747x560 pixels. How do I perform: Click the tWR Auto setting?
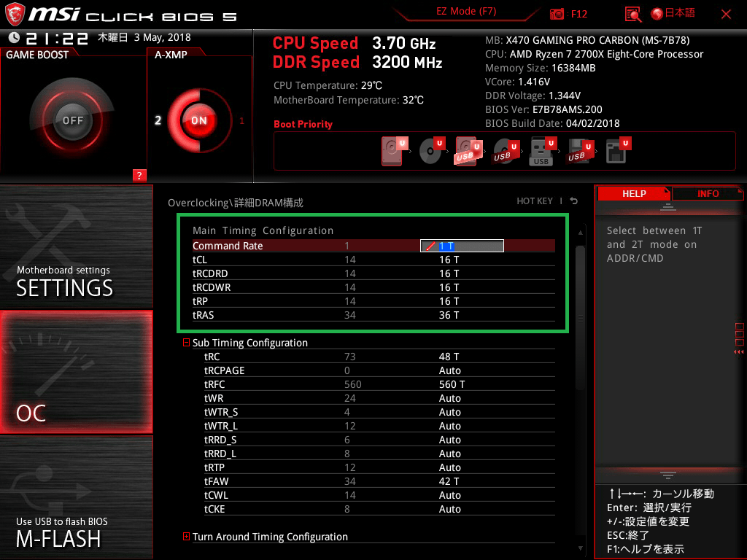coord(449,398)
